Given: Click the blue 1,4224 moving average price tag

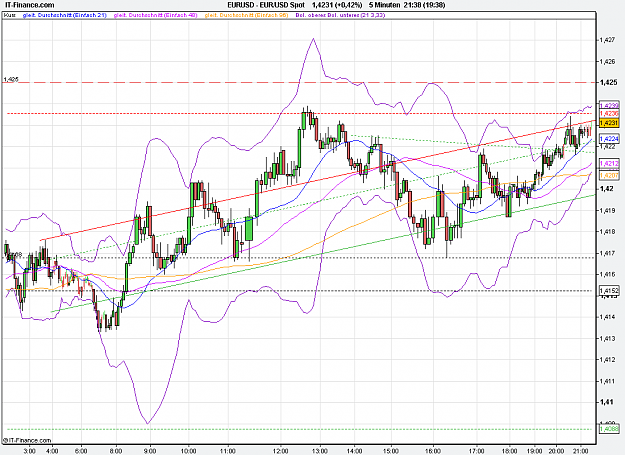Looking at the screenshot, I should point(609,139).
